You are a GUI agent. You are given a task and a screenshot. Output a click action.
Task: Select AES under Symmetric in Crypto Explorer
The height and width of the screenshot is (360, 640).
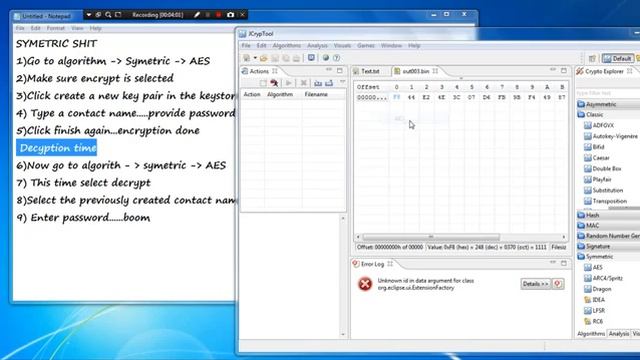click(x=593, y=267)
